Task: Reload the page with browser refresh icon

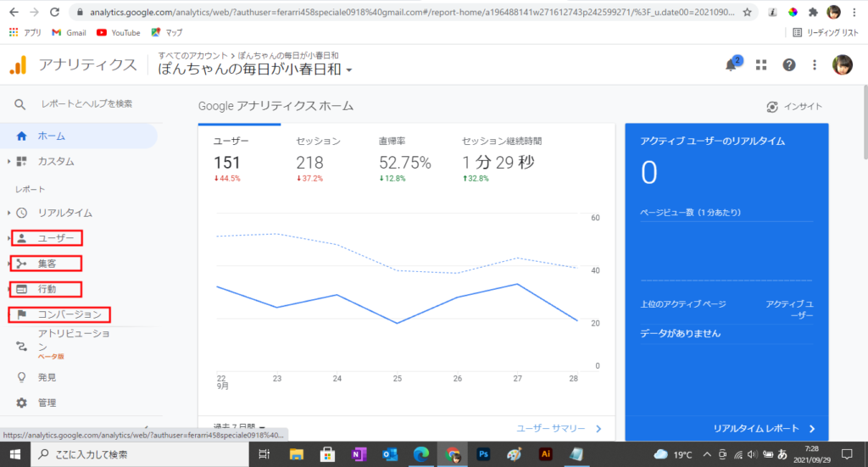Action: [x=54, y=12]
